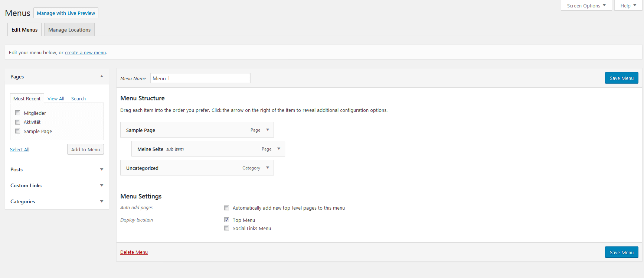The image size is (644, 278).
Task: Select the Uncategorized menu item bar
Action: coord(197,168)
